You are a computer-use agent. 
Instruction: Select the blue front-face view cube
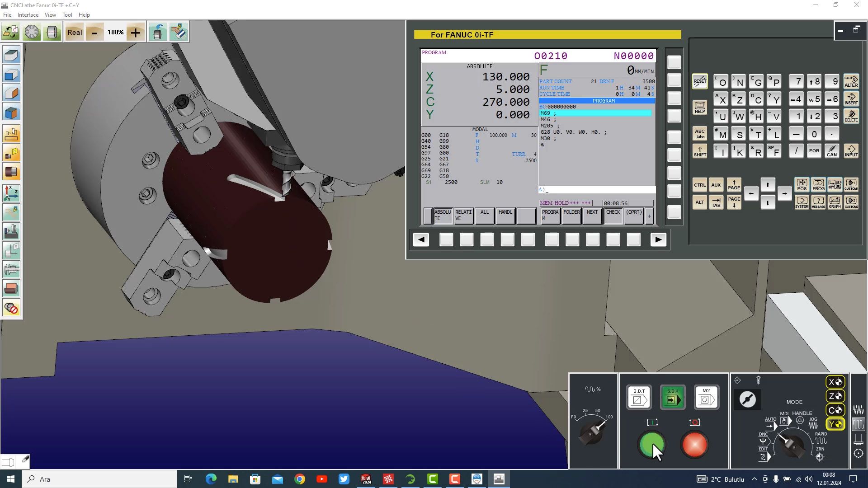11,74
